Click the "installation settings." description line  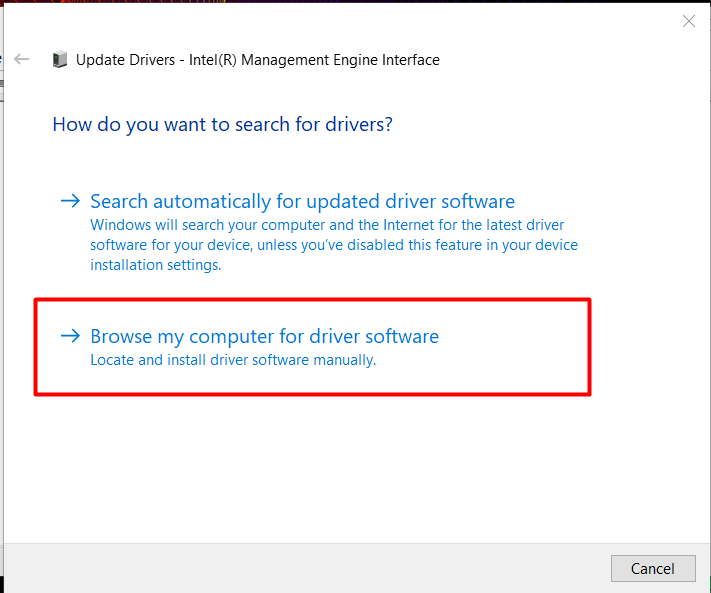point(155,265)
